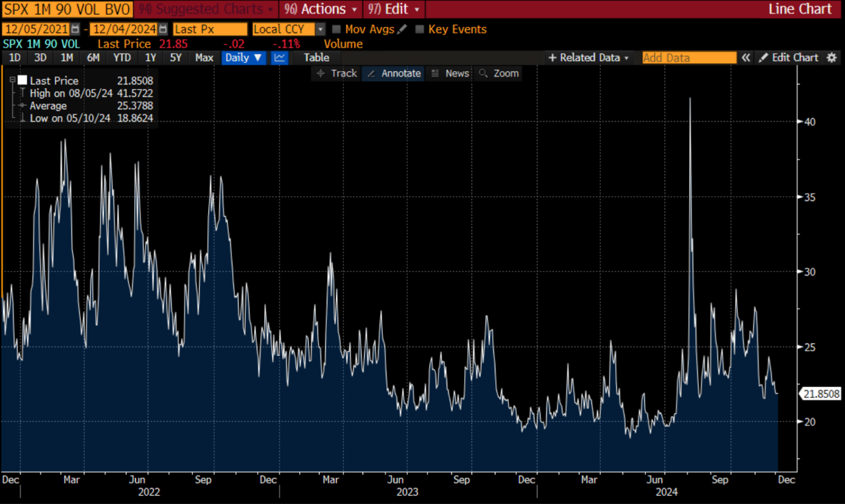Activate the Zoom magnifier tool

pos(499,73)
